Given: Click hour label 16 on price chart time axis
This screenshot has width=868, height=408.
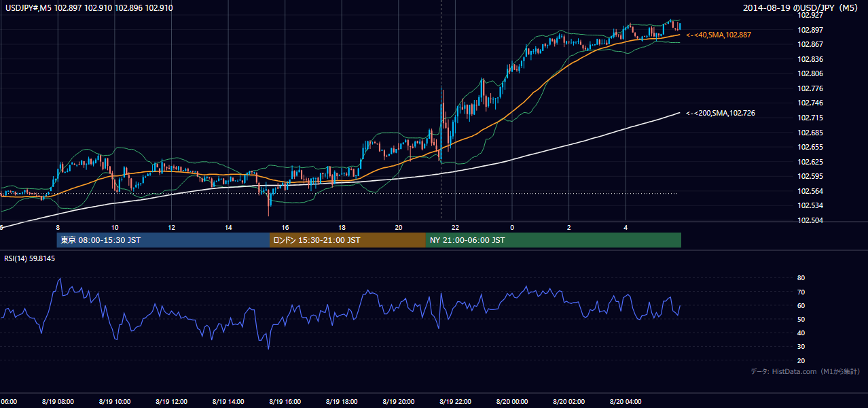Looking at the screenshot, I should [x=285, y=228].
